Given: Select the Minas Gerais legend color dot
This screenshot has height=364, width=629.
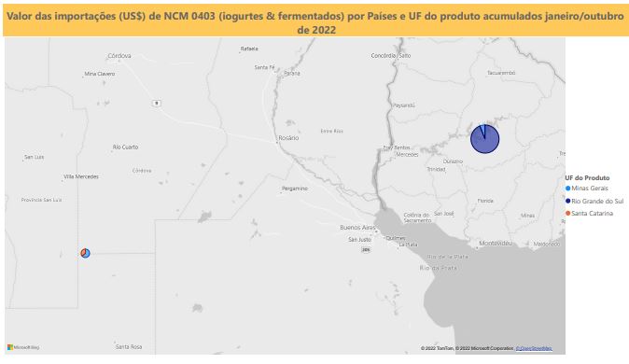Looking at the screenshot, I should (567, 189).
